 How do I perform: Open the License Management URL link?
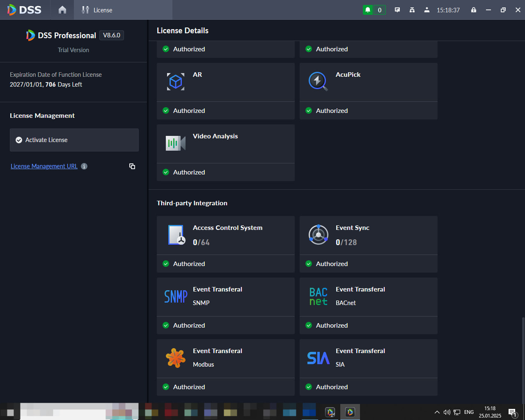44,166
